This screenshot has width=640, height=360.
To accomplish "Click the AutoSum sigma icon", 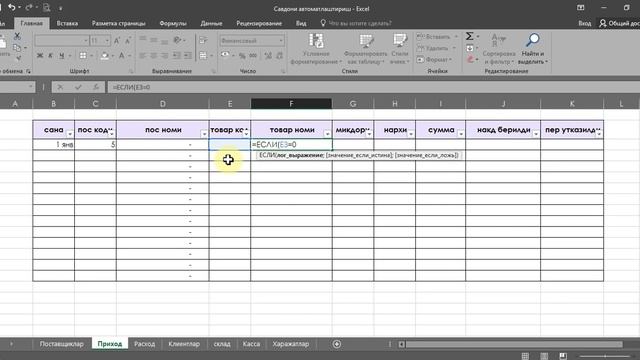I will tap(470, 36).
